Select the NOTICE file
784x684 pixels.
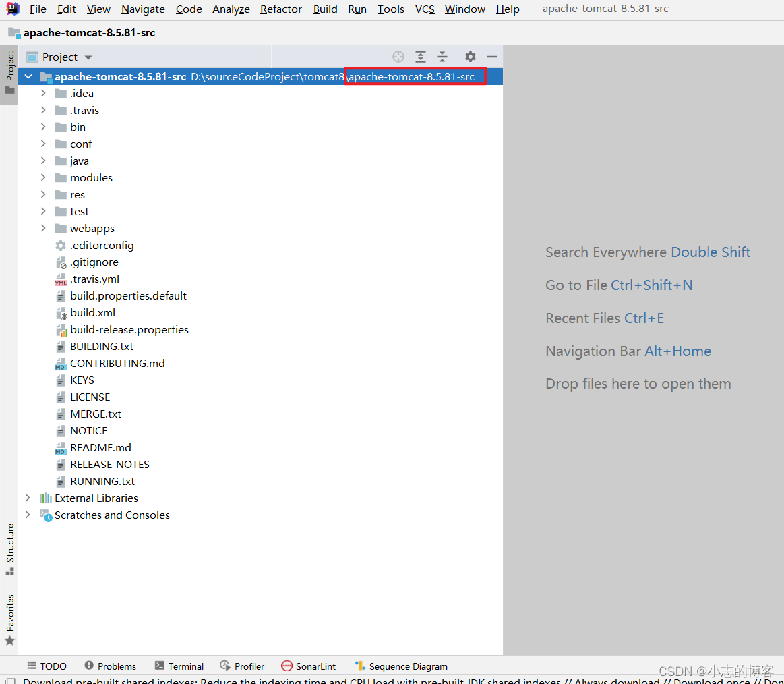click(x=88, y=431)
